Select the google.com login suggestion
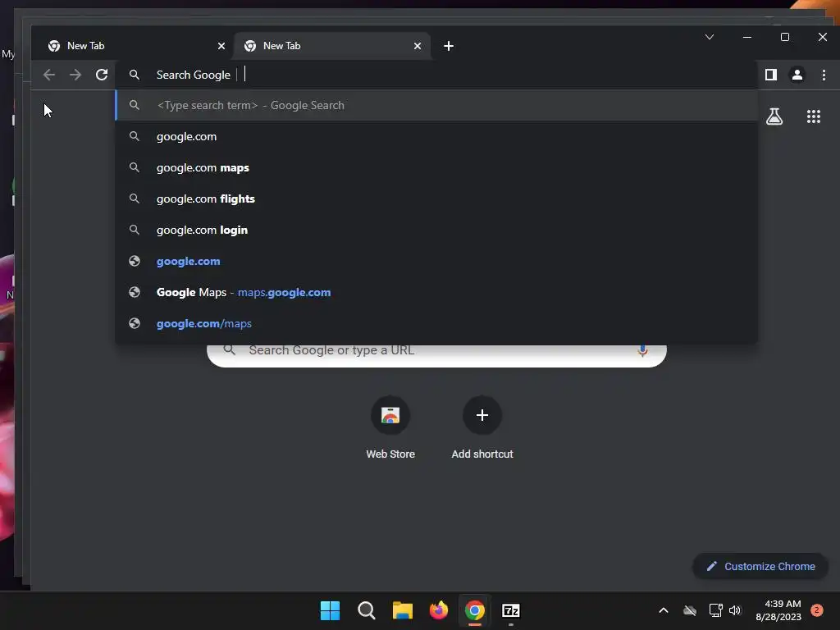840x630 pixels. click(436, 230)
